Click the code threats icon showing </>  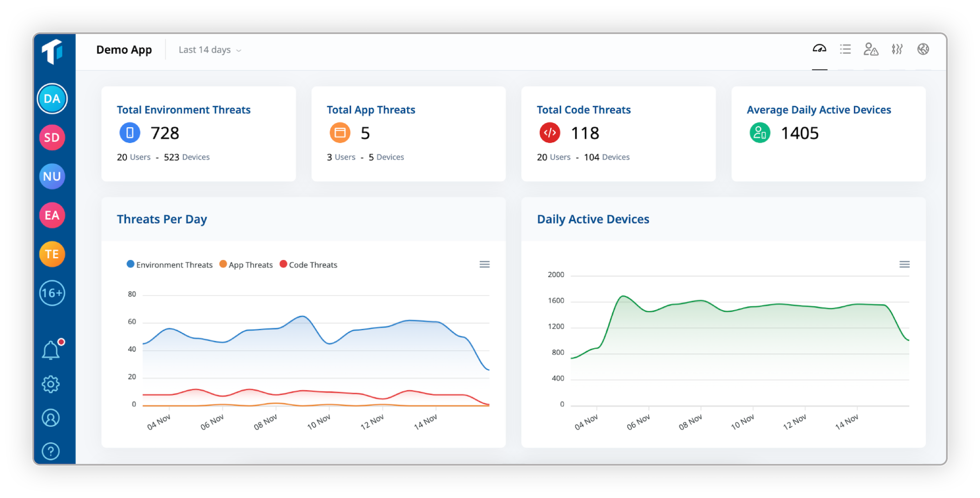click(x=549, y=132)
